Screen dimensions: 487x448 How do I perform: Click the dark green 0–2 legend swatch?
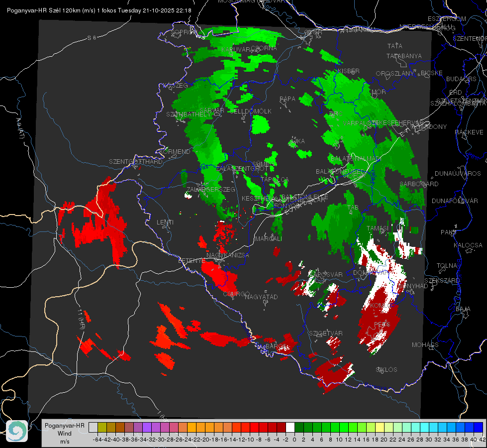(x=299, y=427)
